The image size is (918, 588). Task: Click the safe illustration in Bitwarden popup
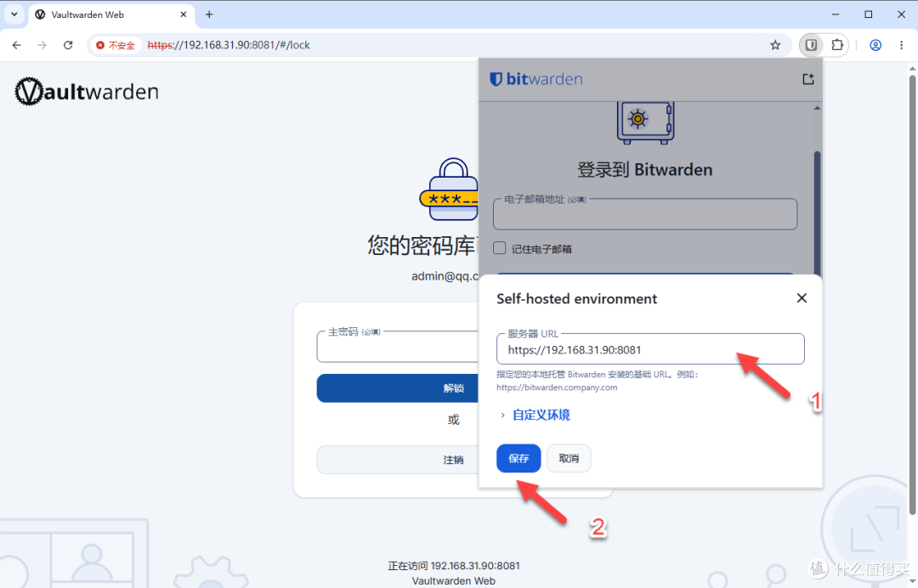(645, 123)
